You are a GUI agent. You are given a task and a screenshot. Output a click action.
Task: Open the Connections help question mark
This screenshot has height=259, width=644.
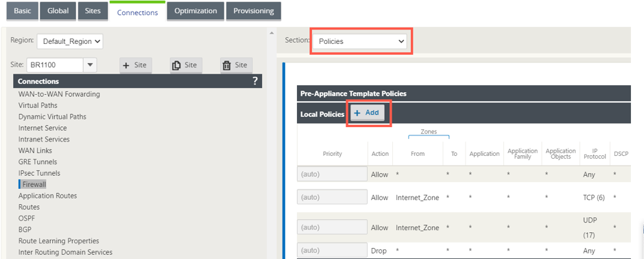pos(255,81)
